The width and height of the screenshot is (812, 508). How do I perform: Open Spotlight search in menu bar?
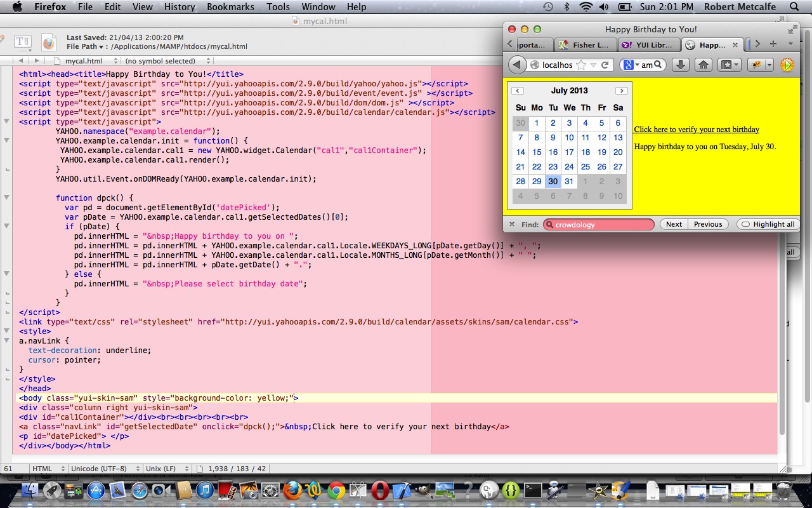tap(794, 7)
